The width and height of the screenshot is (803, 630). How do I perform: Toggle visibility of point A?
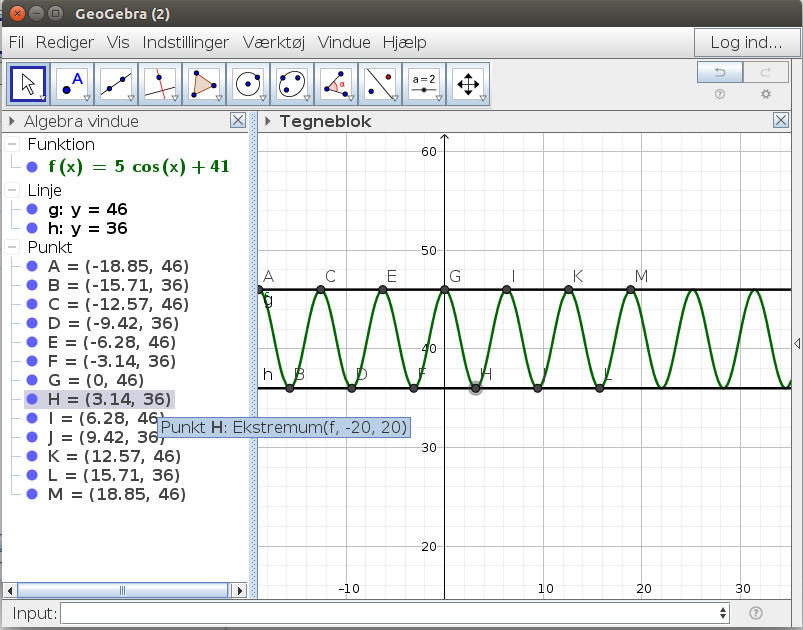click(x=32, y=266)
